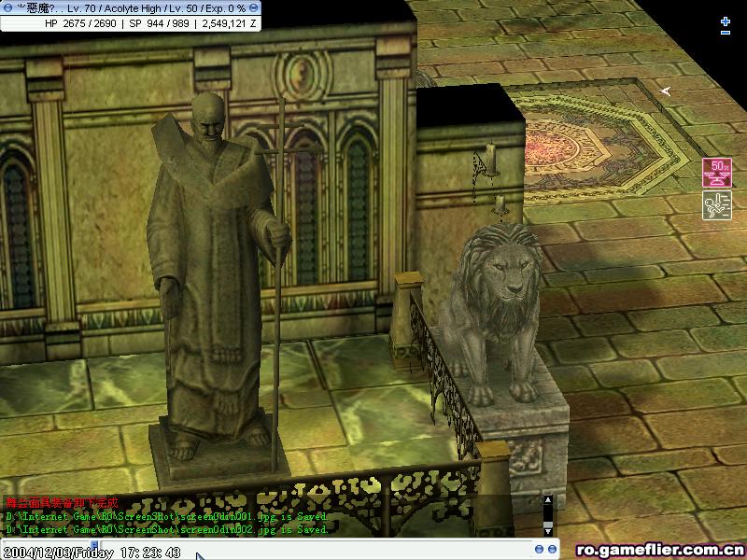This screenshot has height=560, width=747.
Task: Click the red Chinese system message line
Action: tap(62, 503)
